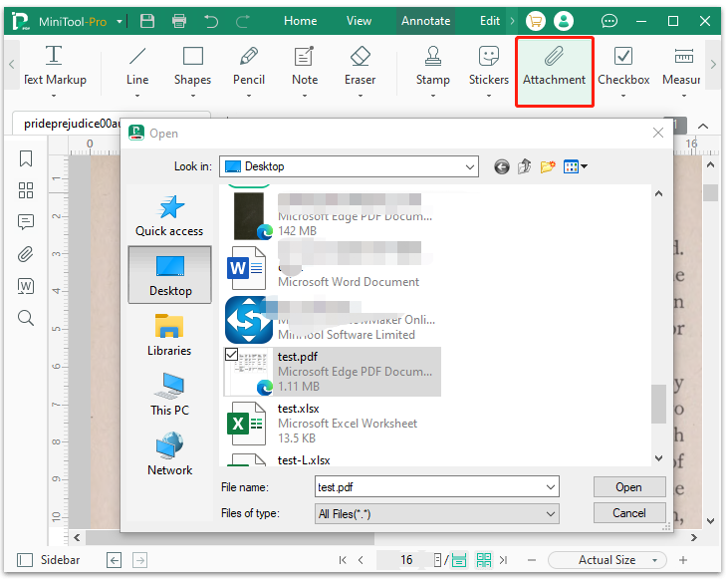The width and height of the screenshot is (728, 580).
Task: Go up one folder level
Action: click(525, 166)
